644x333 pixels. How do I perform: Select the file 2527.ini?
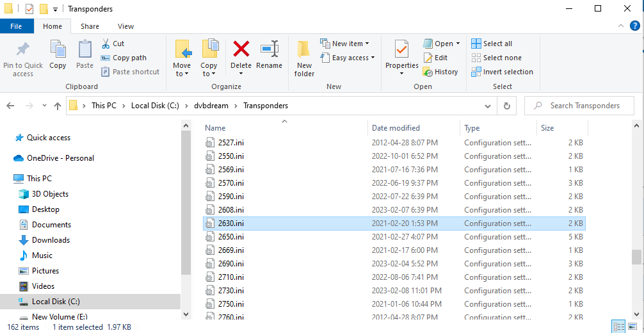(x=394, y=143)
